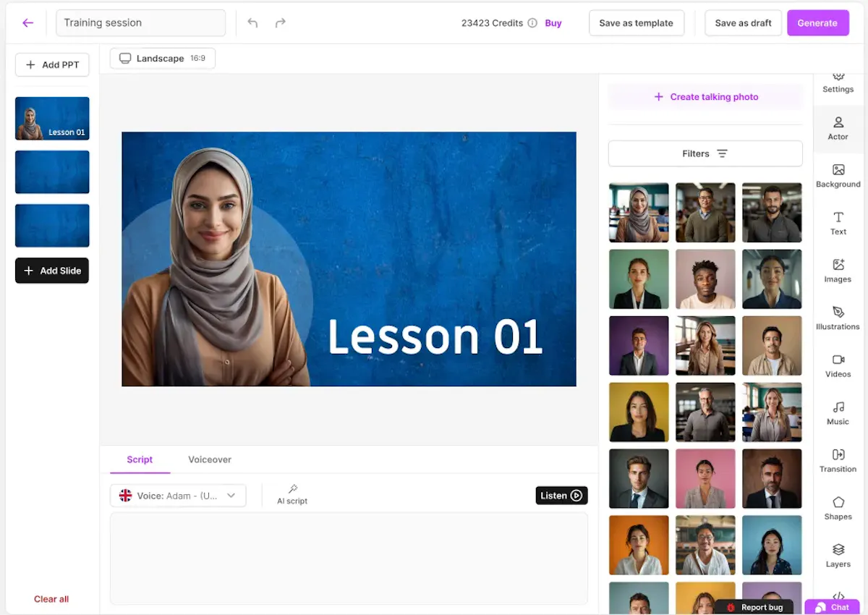Open the Transition panel
Screen dimensions: 868x615
(x=838, y=461)
